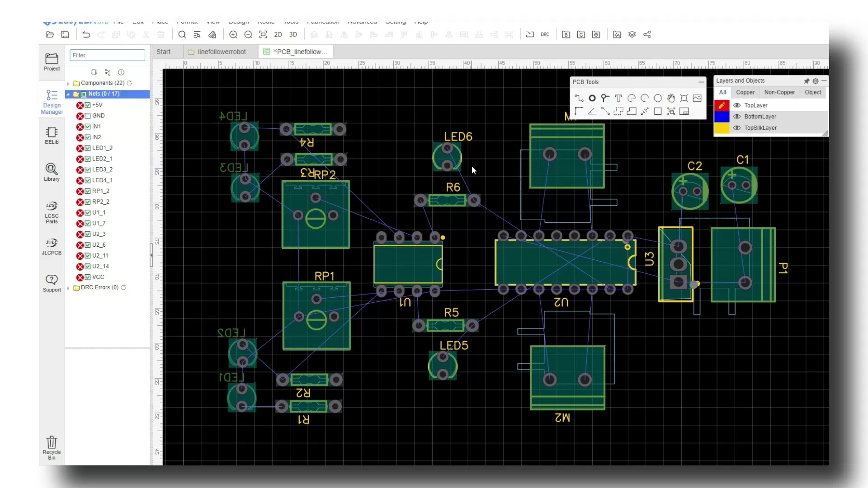Open the JLCPCB sidebar icon
868x488 pixels.
coord(52,247)
